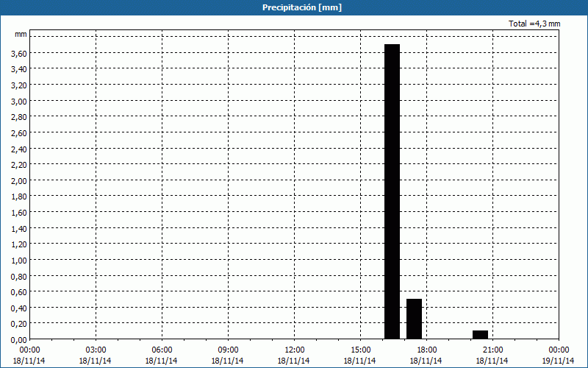Select the '1,40' y-axis value

coord(19,229)
